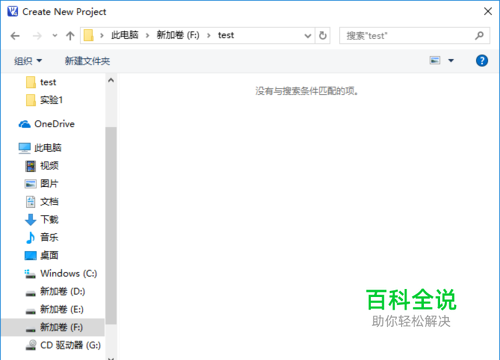Select 此电脑 in the address breadcrumb
This screenshot has width=500, height=360.
(x=124, y=35)
